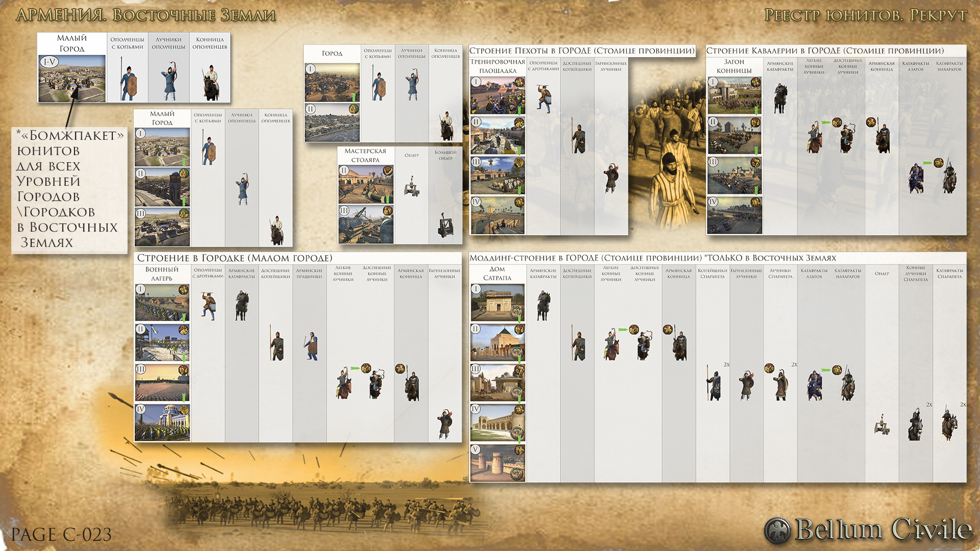Viewport: 980px width, 551px height.
Task: Select militia cavalry unit at Малый город tier III
Action: [276, 230]
